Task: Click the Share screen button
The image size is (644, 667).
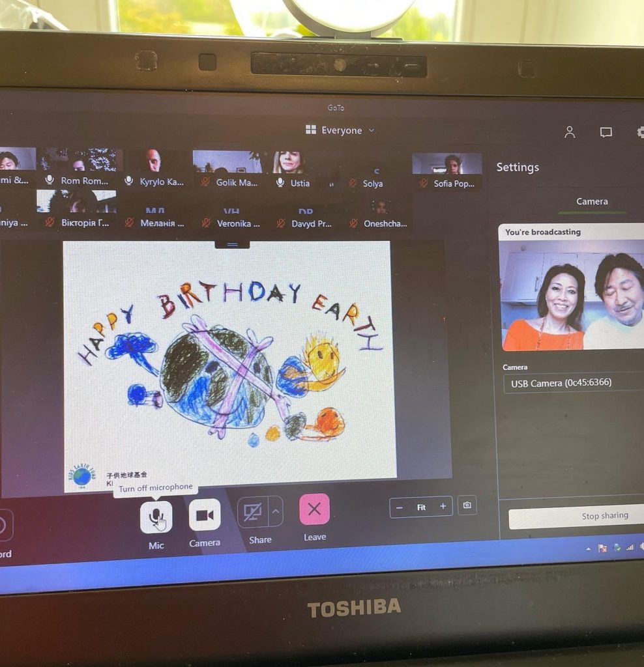Action: click(253, 512)
